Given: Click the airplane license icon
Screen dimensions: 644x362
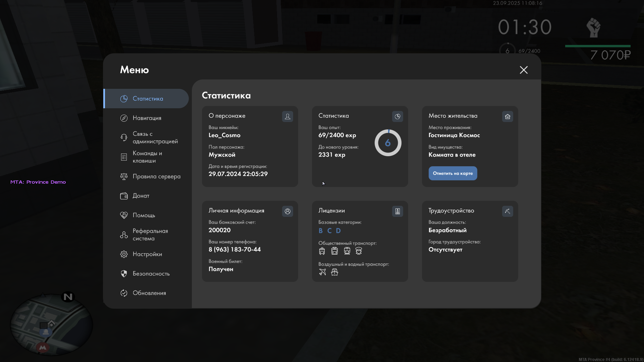Looking at the screenshot, I should (322, 272).
